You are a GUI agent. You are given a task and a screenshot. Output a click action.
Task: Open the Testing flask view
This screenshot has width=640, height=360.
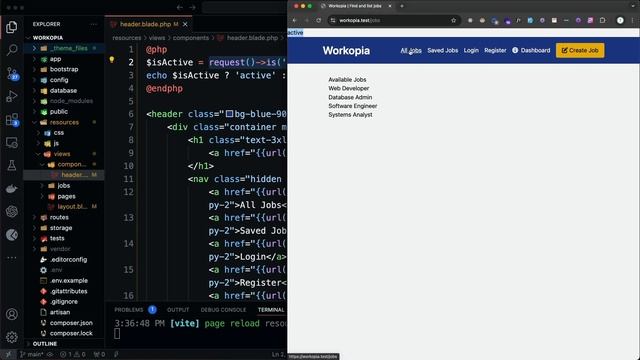pos(12,165)
